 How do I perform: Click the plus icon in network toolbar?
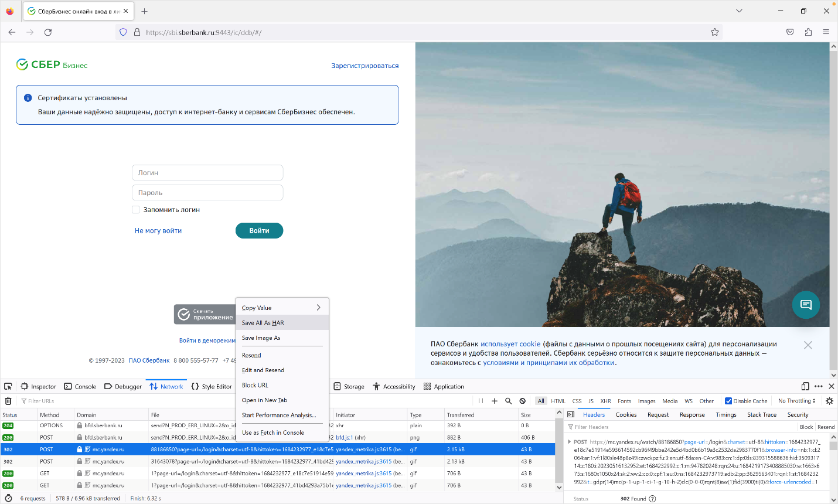point(495,401)
